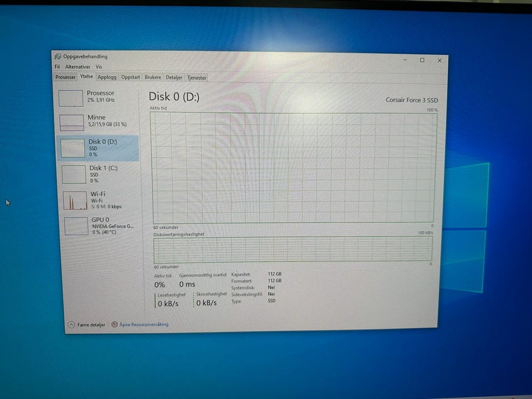Select GPU 0 in the performance sidebar
Image resolution: width=532 pixels, height=399 pixels.
click(x=102, y=226)
